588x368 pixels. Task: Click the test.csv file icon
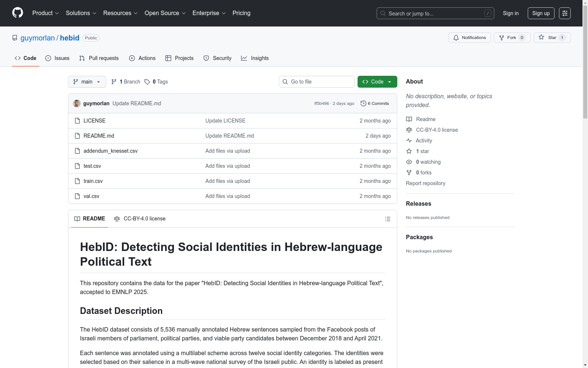click(77, 166)
